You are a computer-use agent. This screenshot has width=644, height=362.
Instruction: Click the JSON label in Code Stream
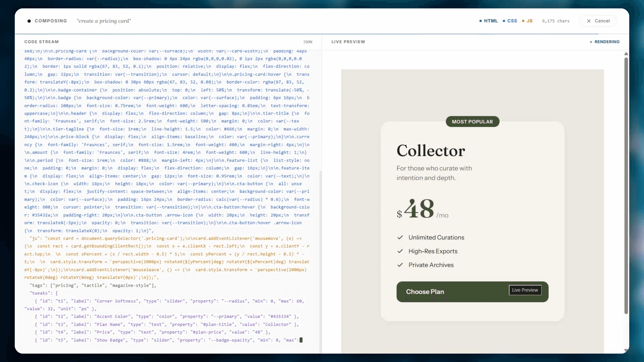[x=308, y=42]
